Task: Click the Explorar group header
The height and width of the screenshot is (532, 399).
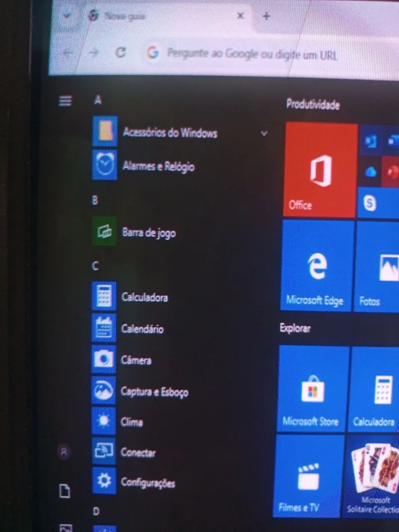Action: coord(295,328)
